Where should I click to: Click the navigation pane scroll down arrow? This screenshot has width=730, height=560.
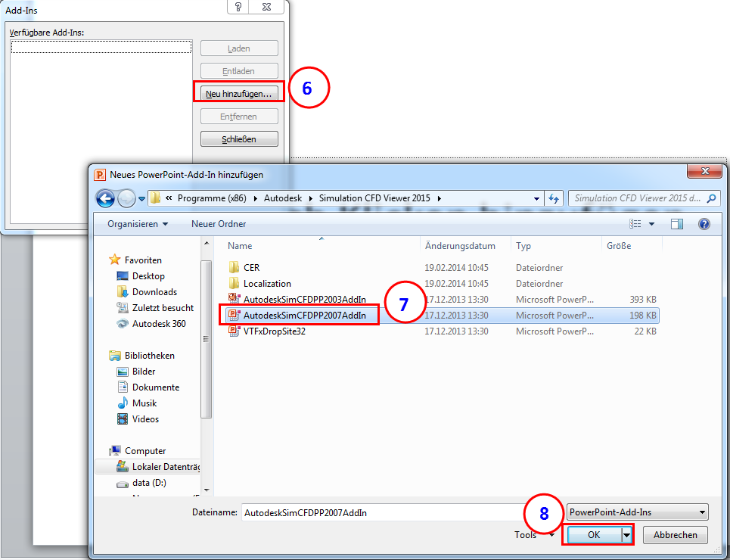[x=207, y=490]
